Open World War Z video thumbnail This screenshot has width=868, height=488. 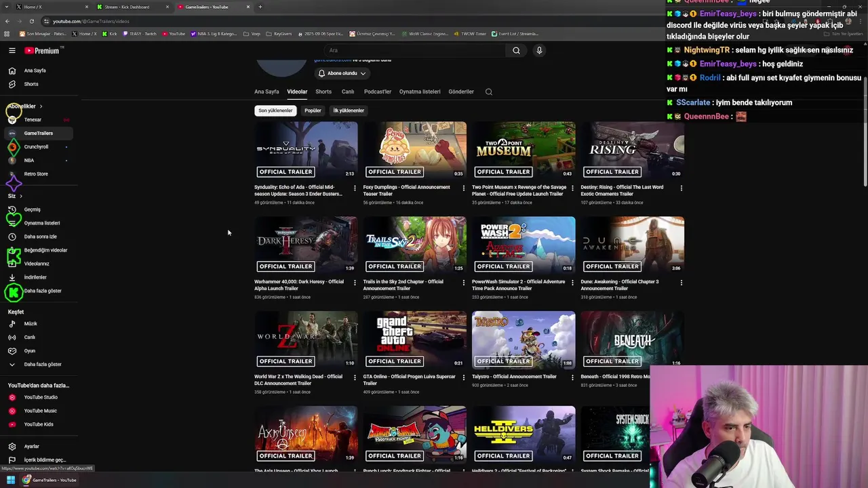click(306, 340)
